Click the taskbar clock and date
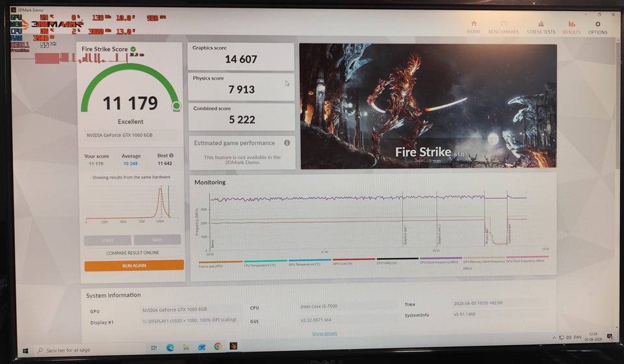This screenshot has width=624, height=364. (593, 337)
